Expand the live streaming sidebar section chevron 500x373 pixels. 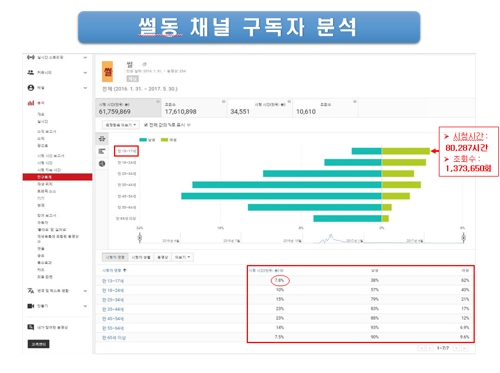(x=85, y=57)
